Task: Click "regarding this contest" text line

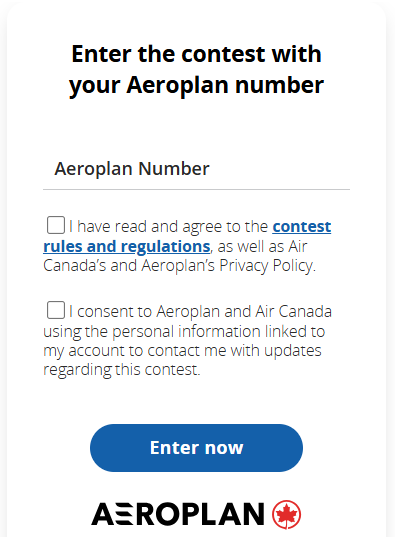Action: tap(122, 370)
